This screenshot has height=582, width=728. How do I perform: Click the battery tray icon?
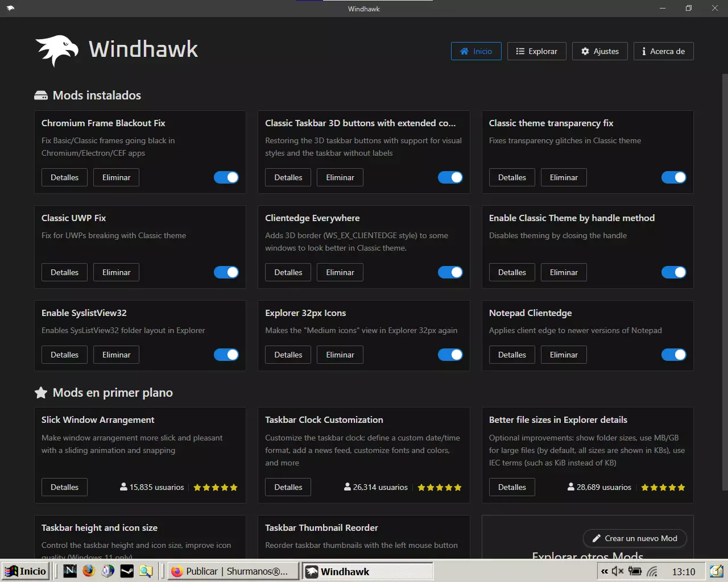pos(635,571)
